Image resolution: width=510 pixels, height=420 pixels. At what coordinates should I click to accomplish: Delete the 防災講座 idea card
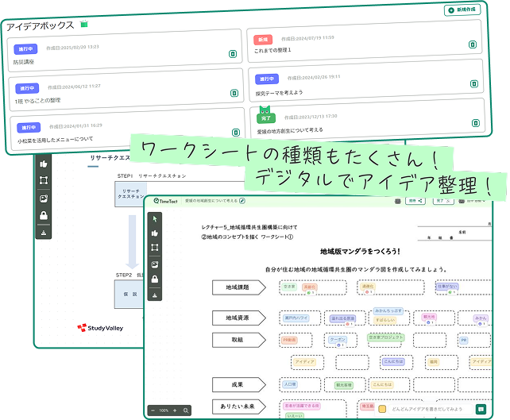click(x=233, y=54)
